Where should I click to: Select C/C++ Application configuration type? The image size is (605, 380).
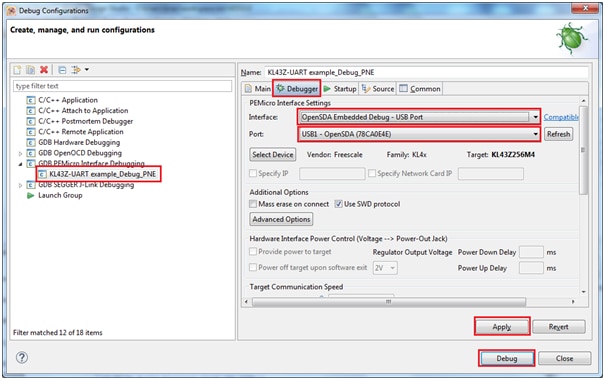(x=68, y=100)
